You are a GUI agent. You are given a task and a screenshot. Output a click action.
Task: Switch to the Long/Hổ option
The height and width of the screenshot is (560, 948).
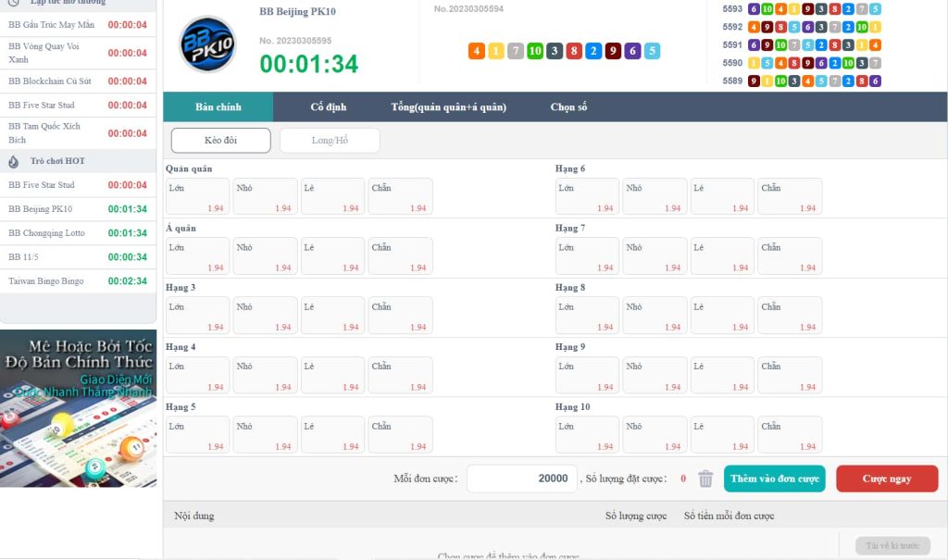coord(330,141)
